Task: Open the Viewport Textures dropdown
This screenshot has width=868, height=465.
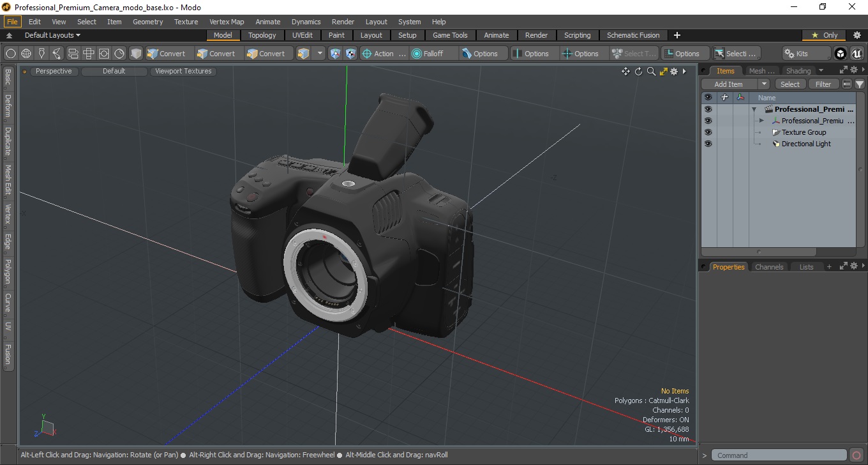Action: coord(183,71)
